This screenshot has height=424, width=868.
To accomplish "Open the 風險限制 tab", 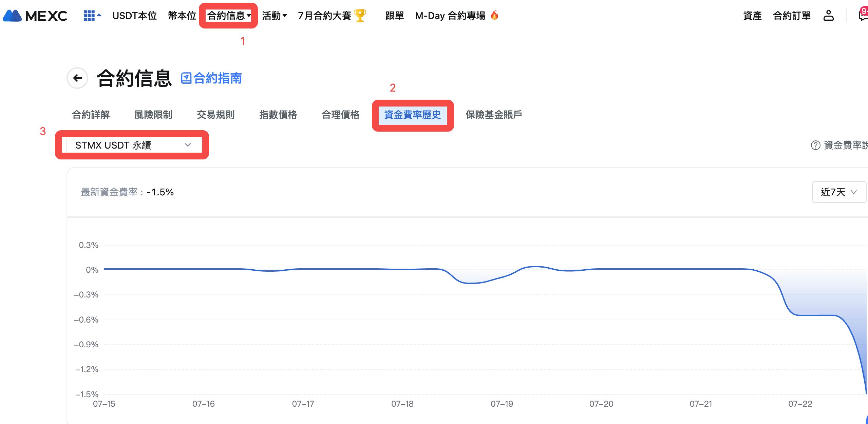I will point(153,115).
